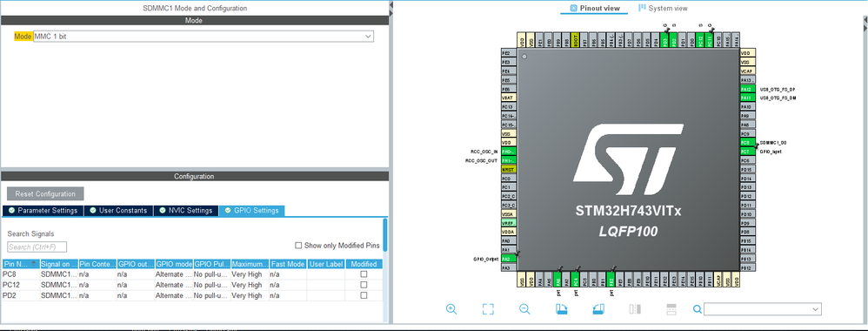Rotate the chip counter-clockwise

(598, 309)
